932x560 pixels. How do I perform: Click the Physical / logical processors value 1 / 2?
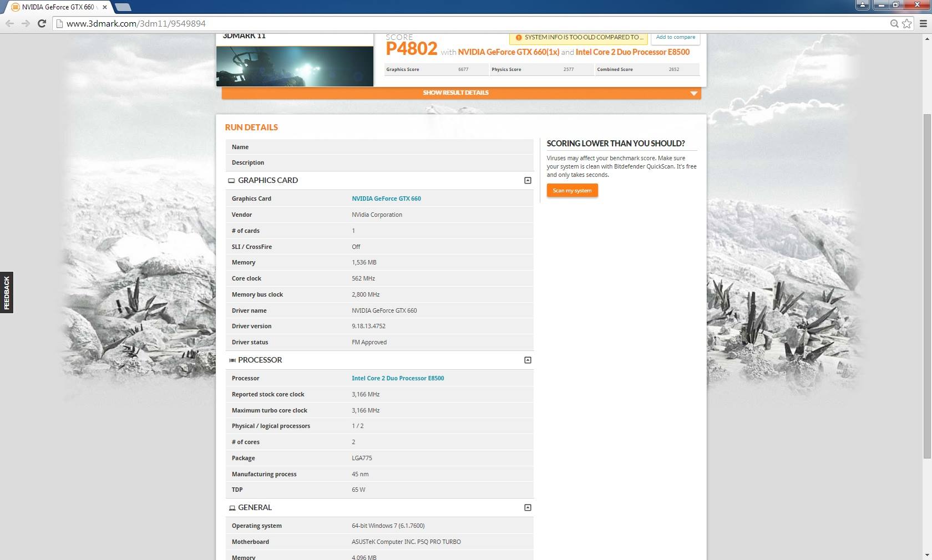pyautogui.click(x=358, y=426)
